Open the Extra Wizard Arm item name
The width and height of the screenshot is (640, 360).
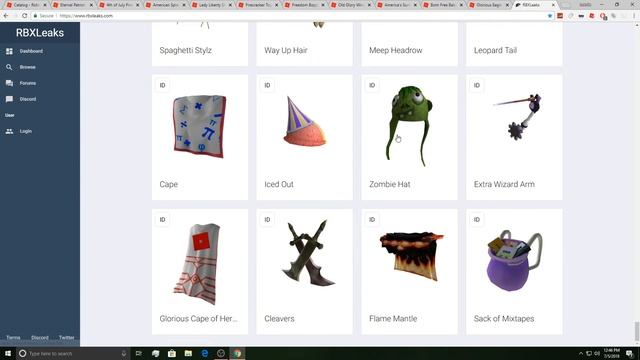tap(504, 184)
